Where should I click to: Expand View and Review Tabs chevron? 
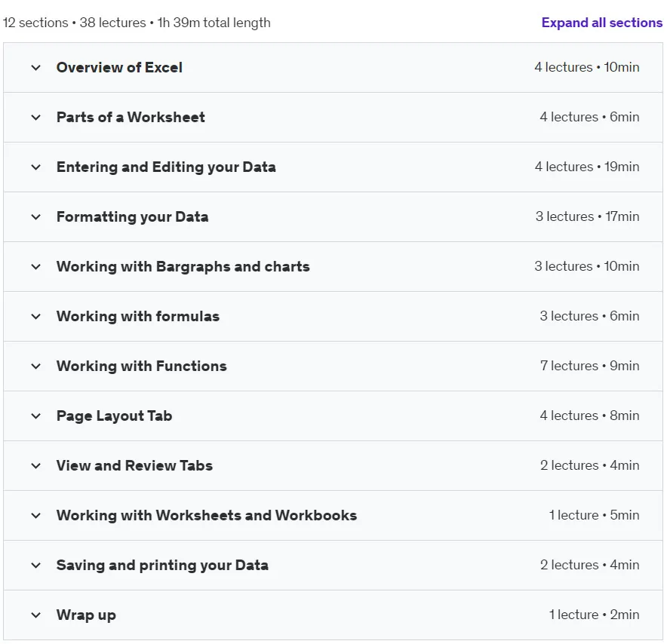point(36,465)
